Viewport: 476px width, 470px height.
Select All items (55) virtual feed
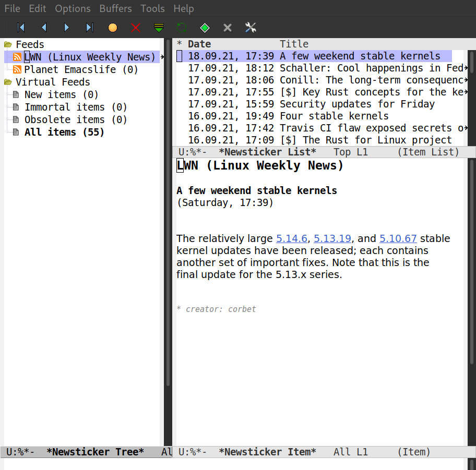(x=64, y=131)
